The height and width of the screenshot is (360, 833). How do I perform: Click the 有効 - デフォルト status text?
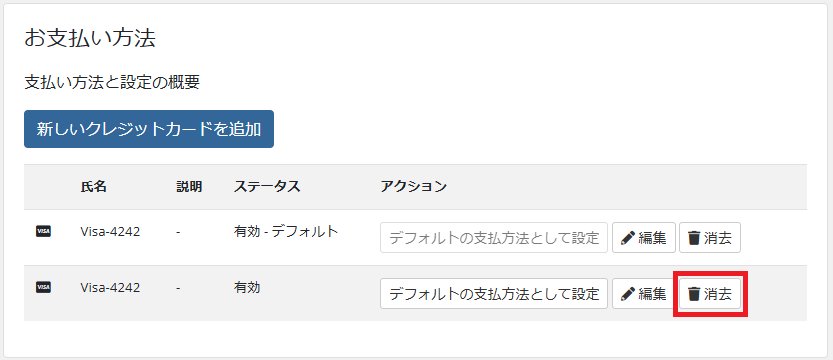[286, 232]
